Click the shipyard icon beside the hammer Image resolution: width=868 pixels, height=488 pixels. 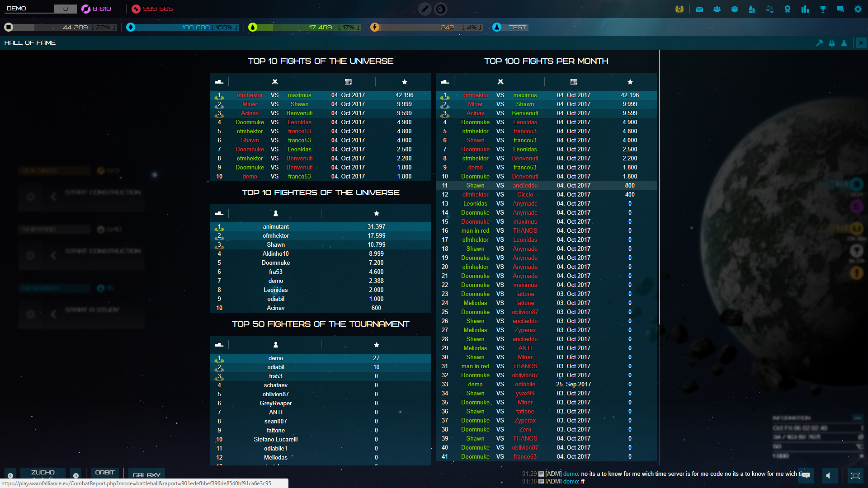832,43
